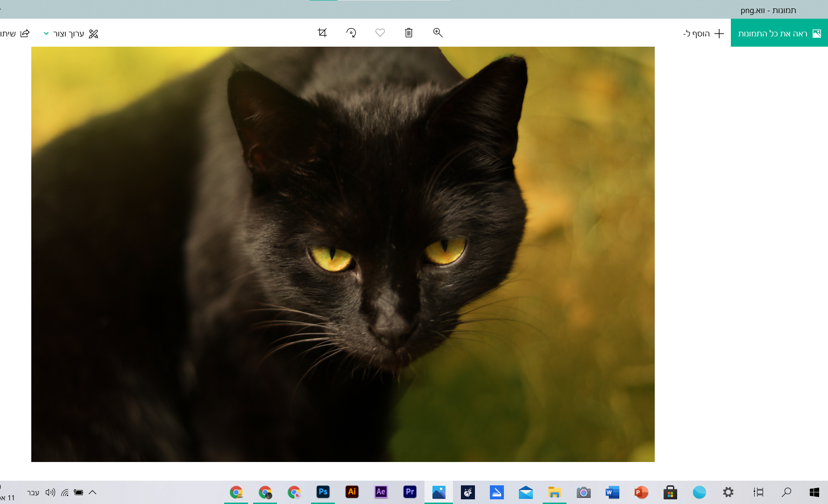Open Adobe After Effects from the taskbar
828x504 pixels.
click(381, 492)
